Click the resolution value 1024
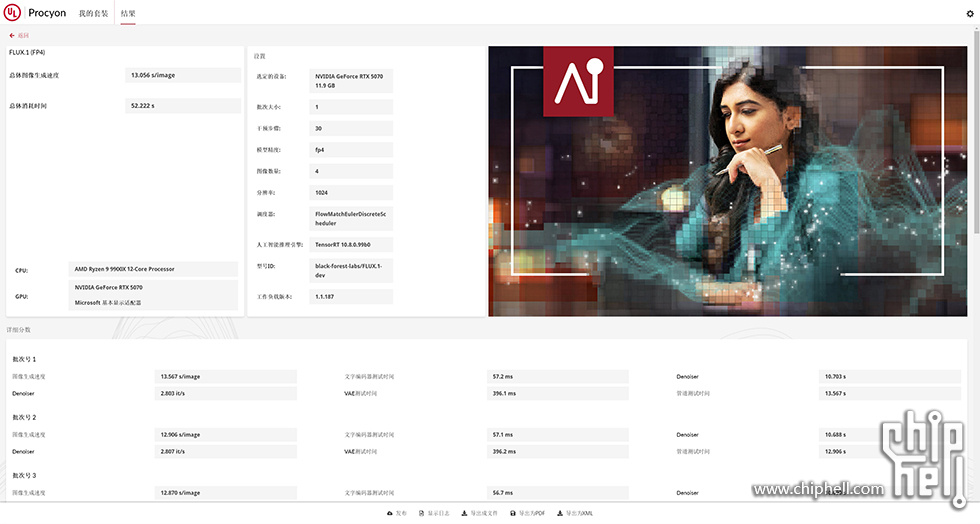The width and height of the screenshot is (980, 524). 351,193
